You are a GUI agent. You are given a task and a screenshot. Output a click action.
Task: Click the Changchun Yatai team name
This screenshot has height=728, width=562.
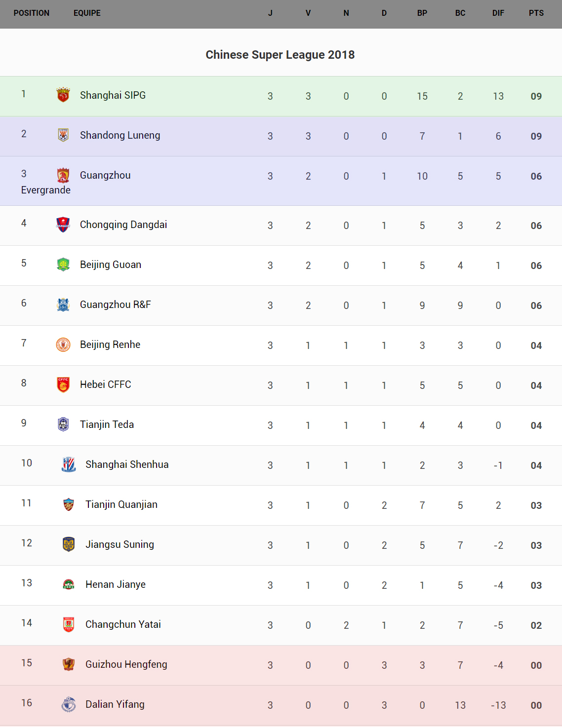tap(123, 624)
